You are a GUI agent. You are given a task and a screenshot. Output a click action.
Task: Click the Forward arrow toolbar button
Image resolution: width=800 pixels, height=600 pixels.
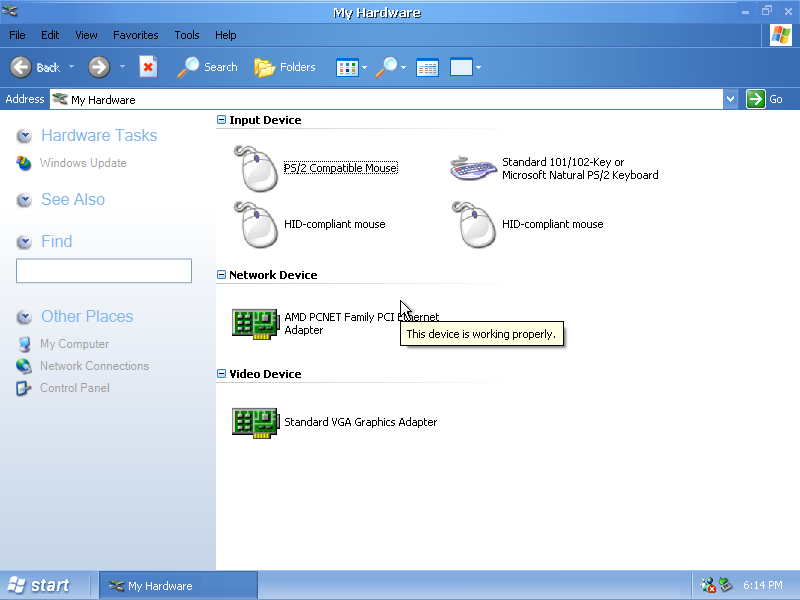coord(98,67)
